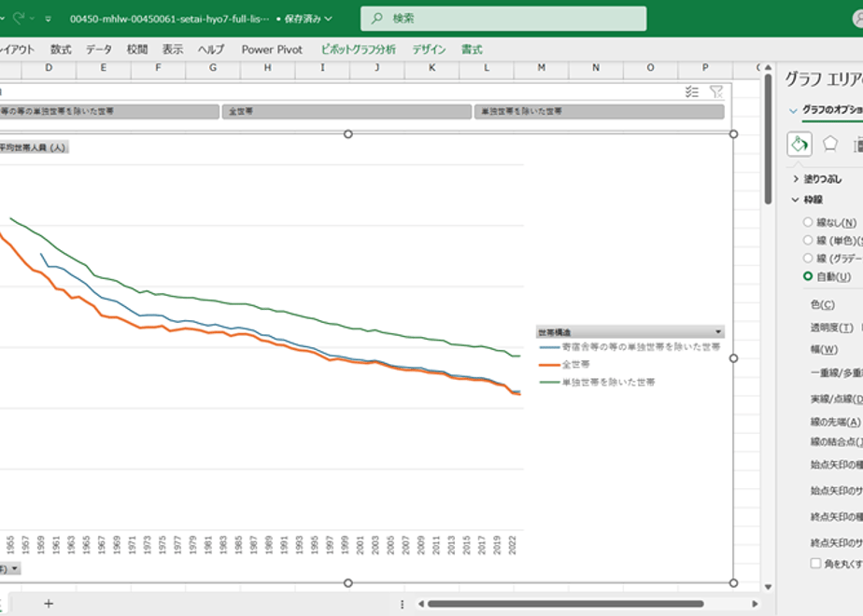
Task: Open the 数式 ribbon tab
Action: coord(61,49)
